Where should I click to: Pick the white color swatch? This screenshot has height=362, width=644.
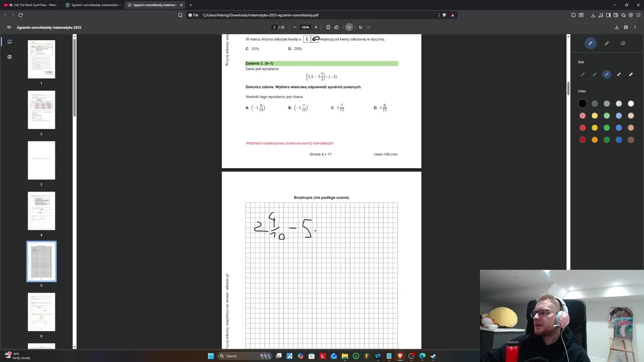pyautogui.click(x=631, y=104)
